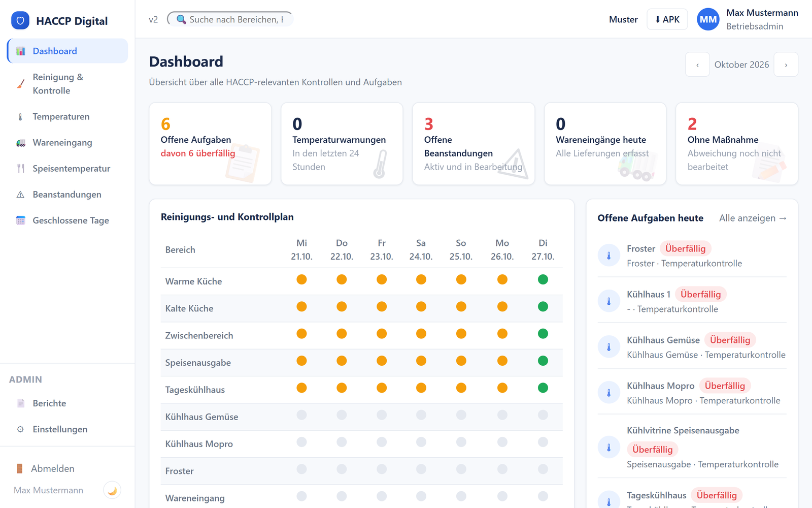The width and height of the screenshot is (812, 508).
Task: Open the Beanstandungen page
Action: (67, 195)
